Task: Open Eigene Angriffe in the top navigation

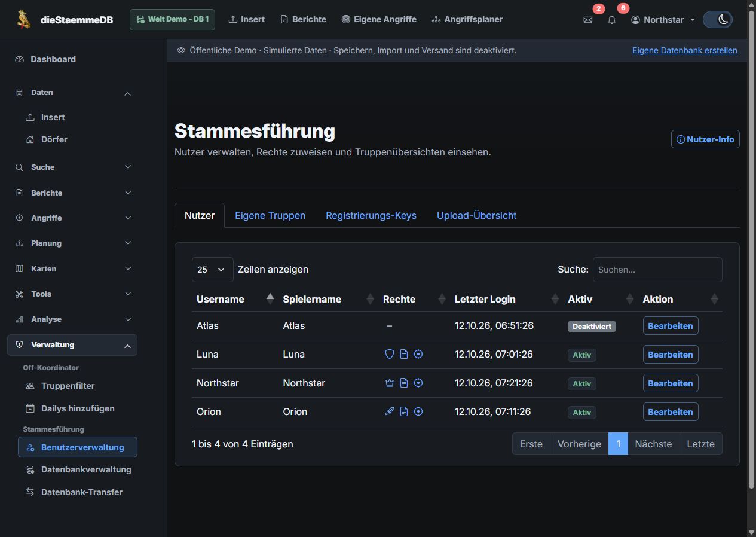Action: tap(379, 20)
